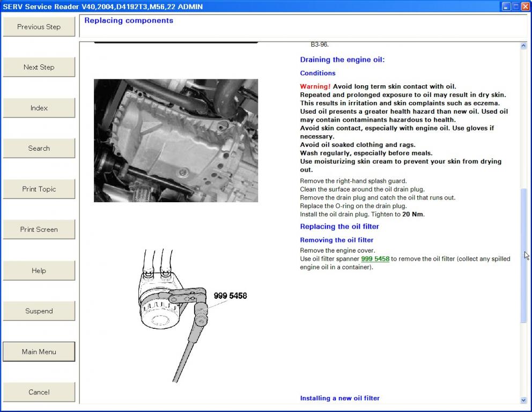Viewport: 532px width, 412px height.
Task: Open the 999 5458 spanner tool link
Action: click(x=375, y=259)
